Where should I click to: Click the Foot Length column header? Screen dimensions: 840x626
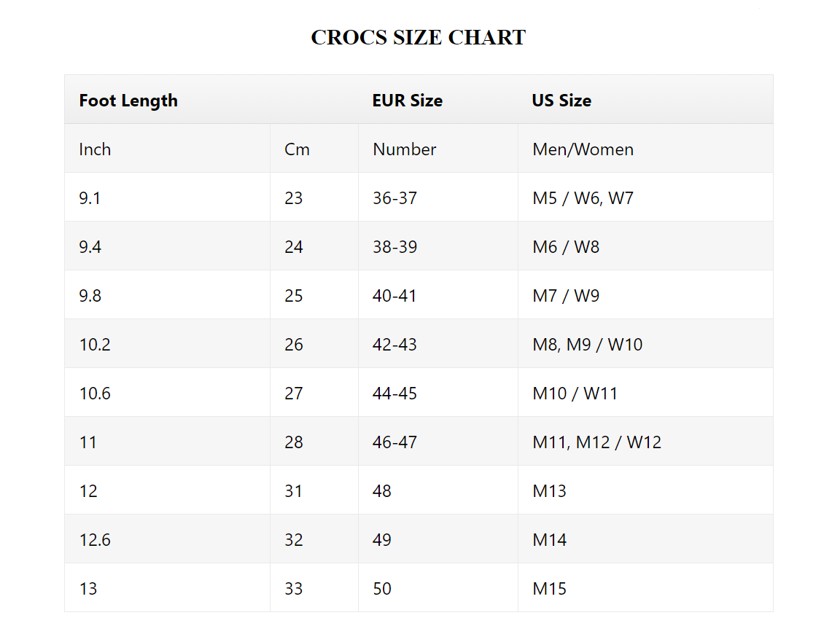coord(128,101)
